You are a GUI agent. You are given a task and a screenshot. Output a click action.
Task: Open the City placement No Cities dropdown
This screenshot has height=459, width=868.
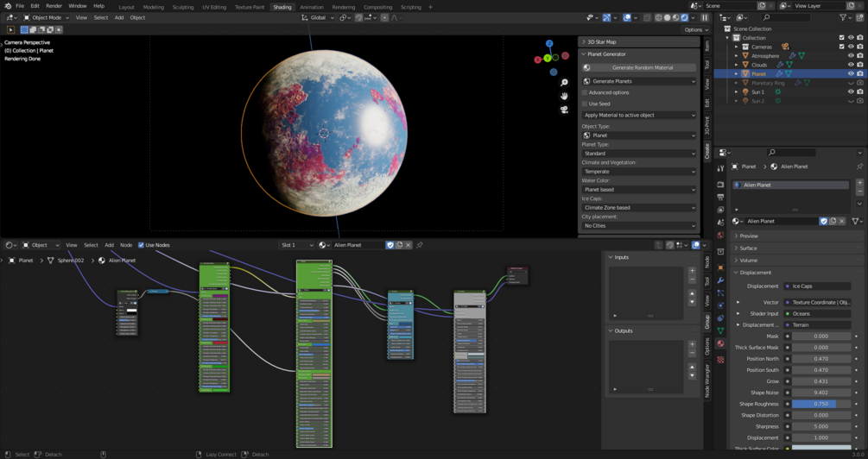coord(639,226)
